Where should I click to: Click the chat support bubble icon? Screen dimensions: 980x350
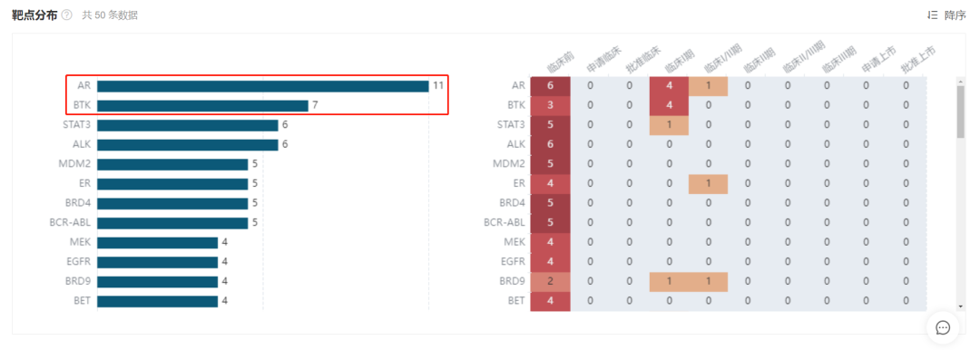click(943, 326)
